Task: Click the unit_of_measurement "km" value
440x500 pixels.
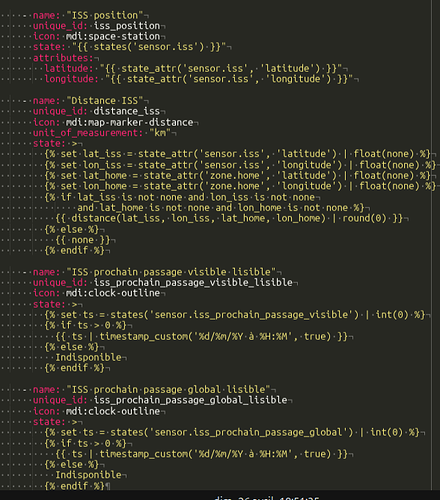Action: [x=160, y=133]
